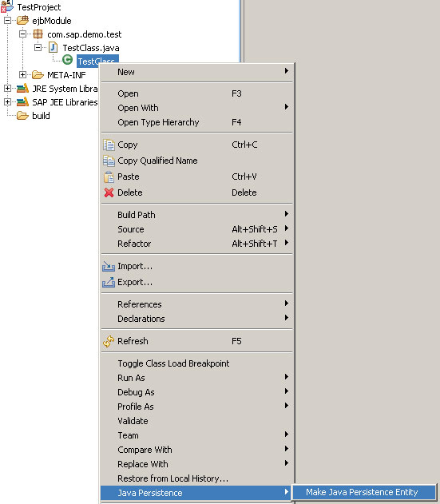The height and width of the screenshot is (504, 440).
Task: Collapse the com.sap.demo.test package node
Action: click(x=22, y=34)
